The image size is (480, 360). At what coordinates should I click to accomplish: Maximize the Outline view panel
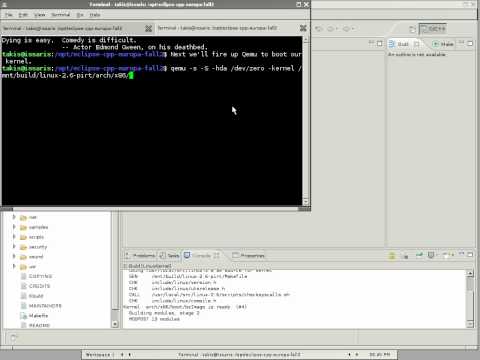coord(470,43)
